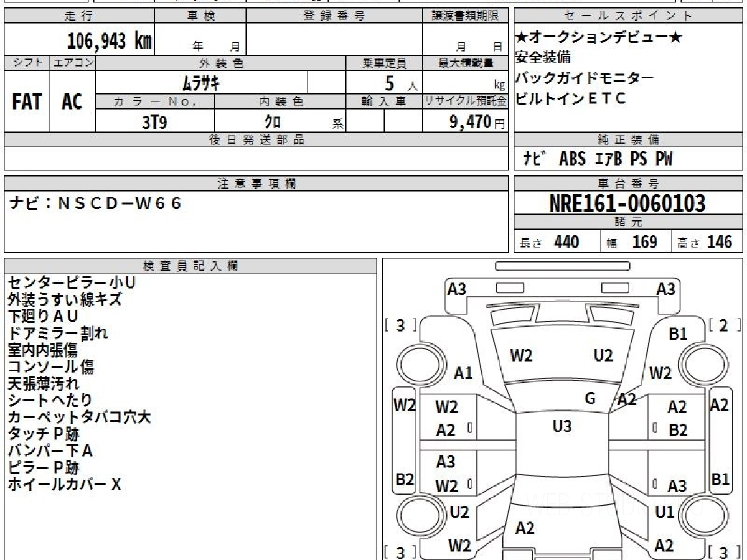The width and height of the screenshot is (747, 560).
Task: Select the タッチP跡 note
Action: (x=44, y=434)
